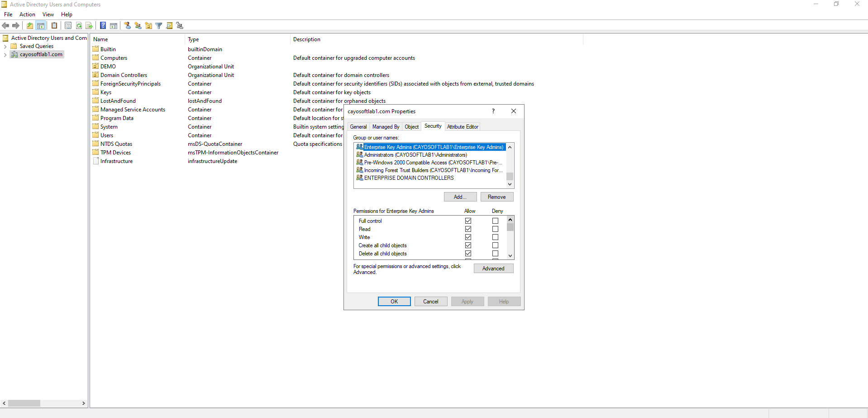Expand the cayosoftlab1.com tree node
This screenshot has height=418, width=868.
5,55
